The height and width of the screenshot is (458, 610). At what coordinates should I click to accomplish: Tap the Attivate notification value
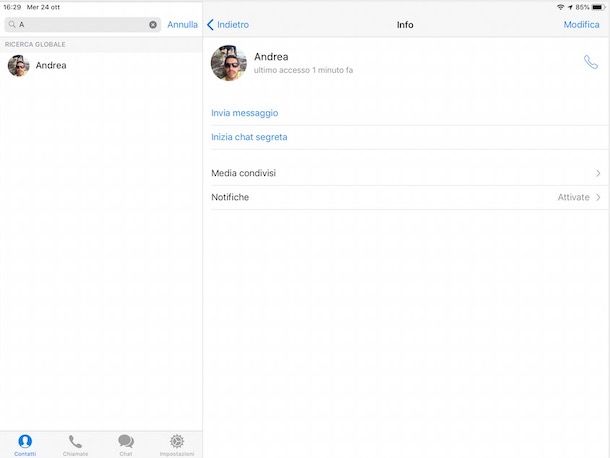tap(573, 197)
